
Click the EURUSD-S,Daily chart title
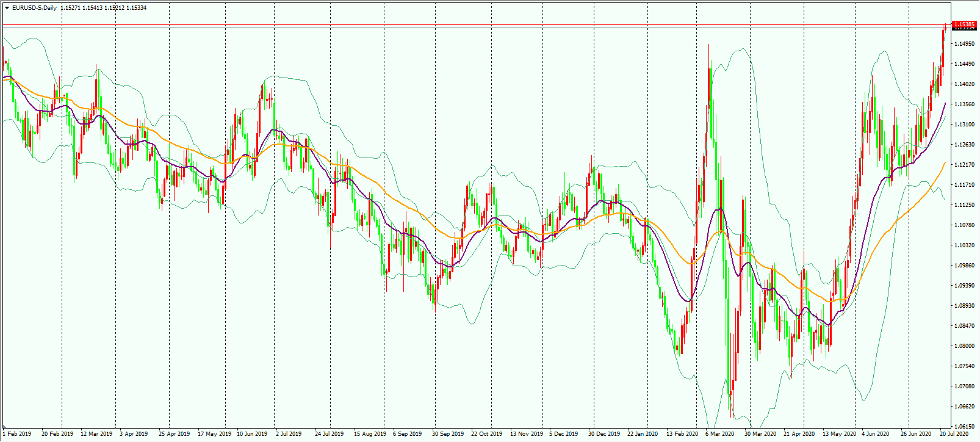pyautogui.click(x=34, y=8)
